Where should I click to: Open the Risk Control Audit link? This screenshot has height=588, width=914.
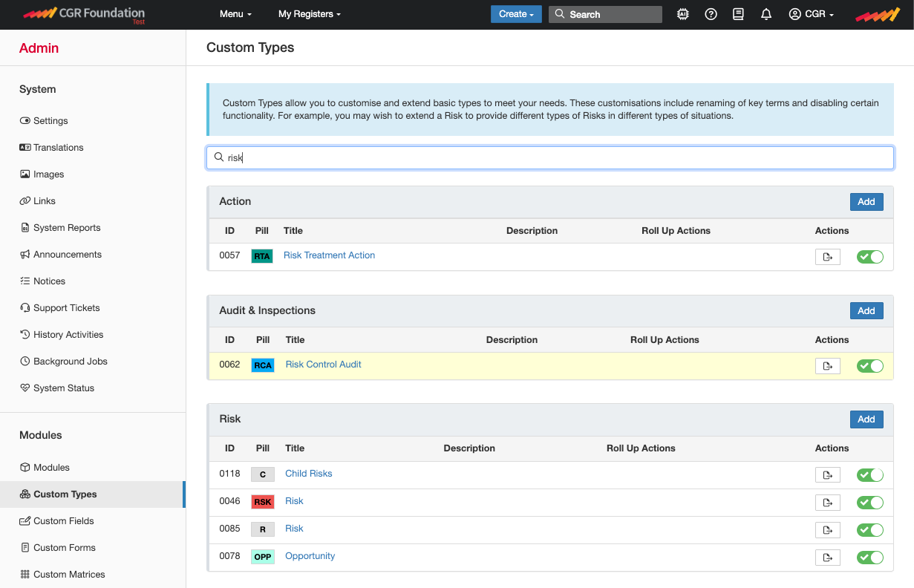click(x=323, y=364)
